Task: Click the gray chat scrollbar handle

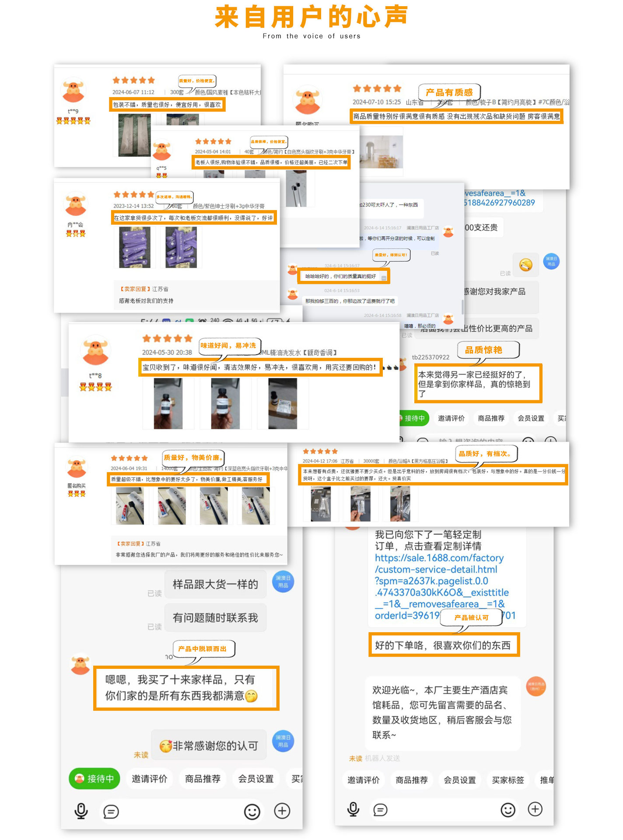Action: click(x=463, y=306)
